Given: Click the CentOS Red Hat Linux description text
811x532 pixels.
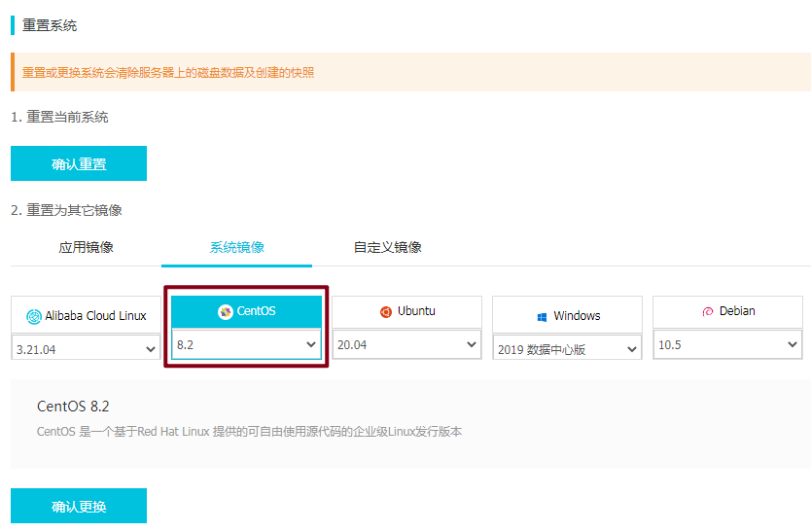Looking at the screenshot, I should point(249,432).
